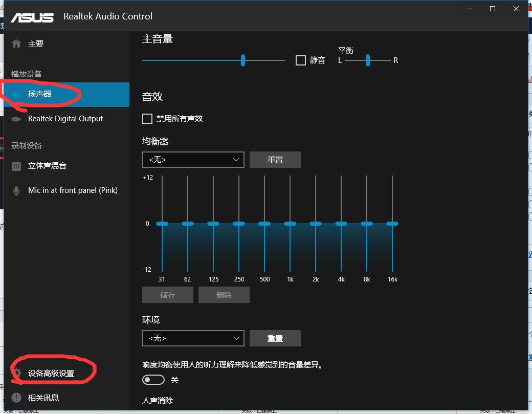Click the Realtek Digital Output device icon
Image resolution: width=532 pixels, height=414 pixels.
(16, 119)
